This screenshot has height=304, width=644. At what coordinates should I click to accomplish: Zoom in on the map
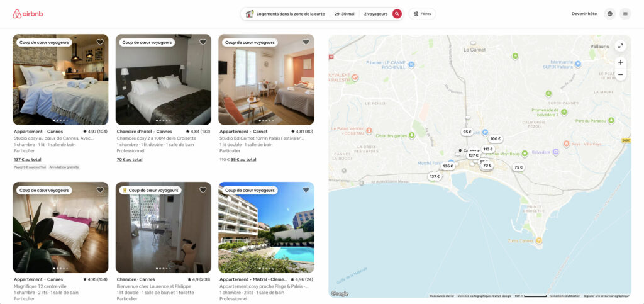click(621, 62)
